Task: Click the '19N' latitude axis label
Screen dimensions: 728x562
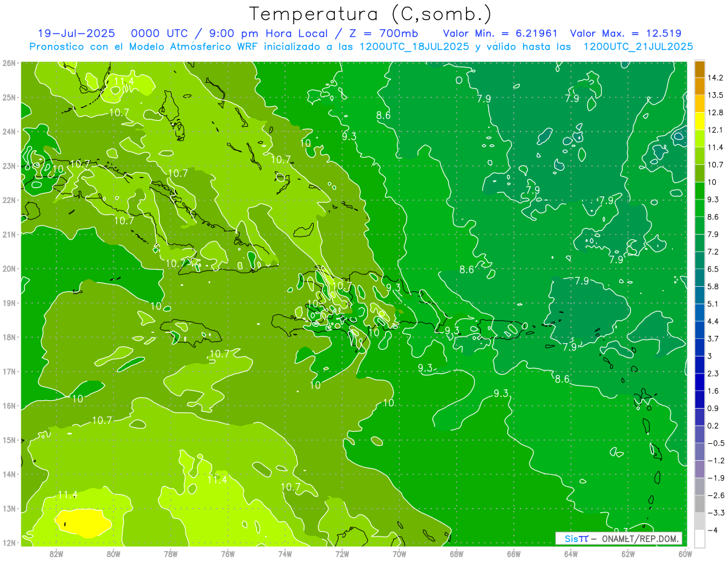Action: (9, 303)
